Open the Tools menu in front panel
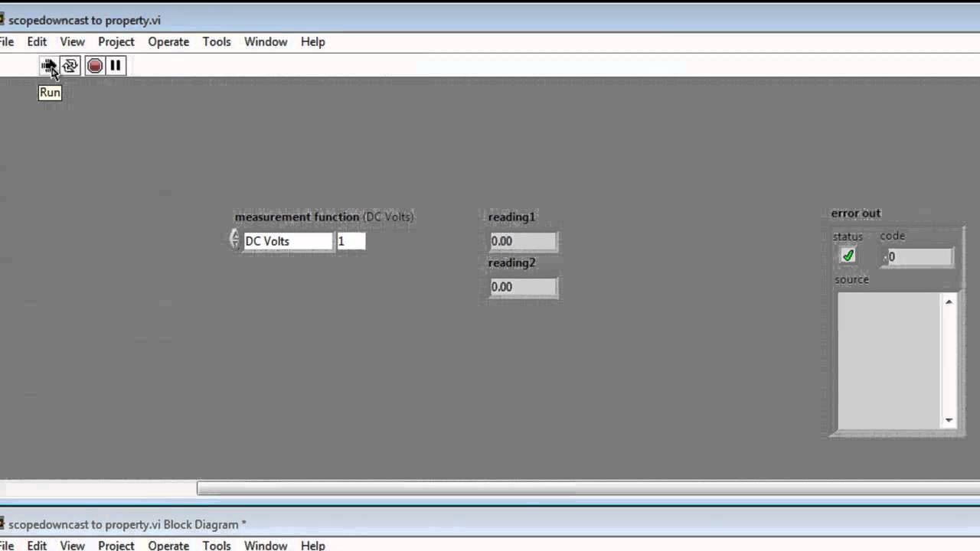The width and height of the screenshot is (980, 551). [x=217, y=42]
